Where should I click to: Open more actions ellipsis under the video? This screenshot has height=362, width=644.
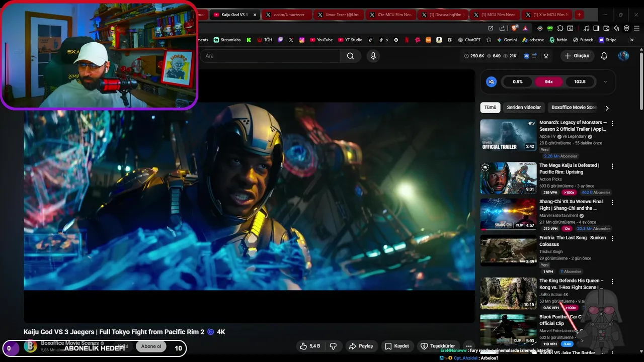coord(469,346)
